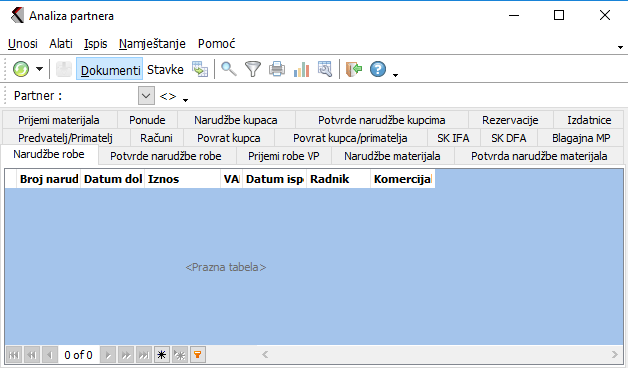Click the horizontal scrollbar left arrow

265,354
